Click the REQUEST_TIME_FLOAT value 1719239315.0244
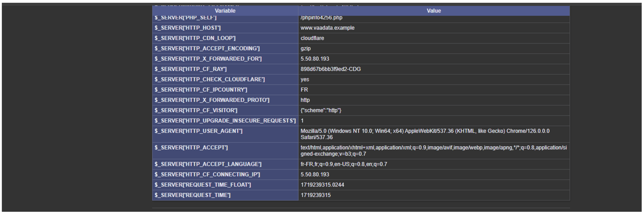This screenshot has height=215, width=644. tap(322, 185)
